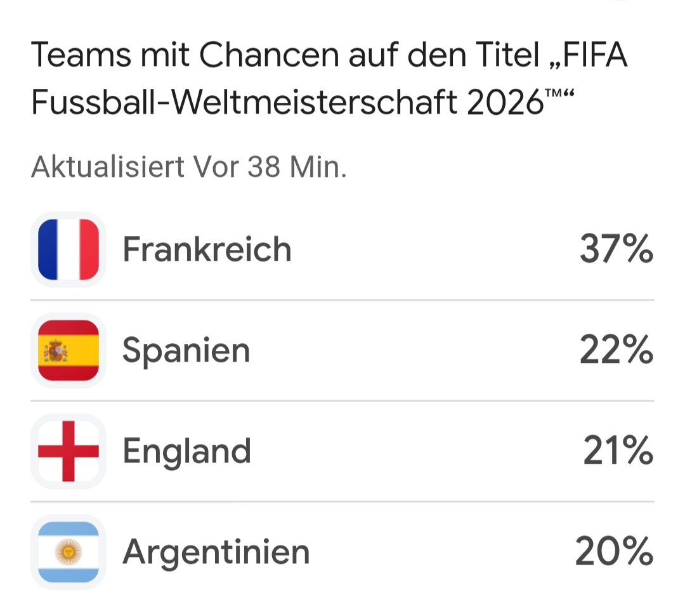Click the divider line between England and Argentinien

[x=342, y=502]
